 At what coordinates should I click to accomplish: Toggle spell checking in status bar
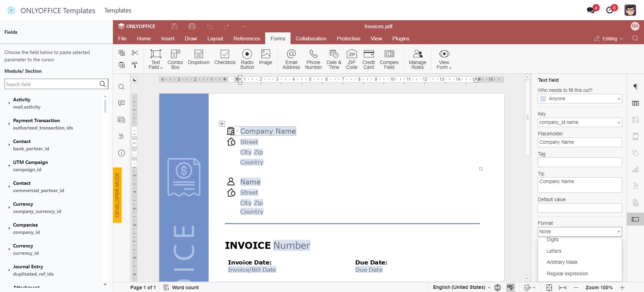pos(510,287)
